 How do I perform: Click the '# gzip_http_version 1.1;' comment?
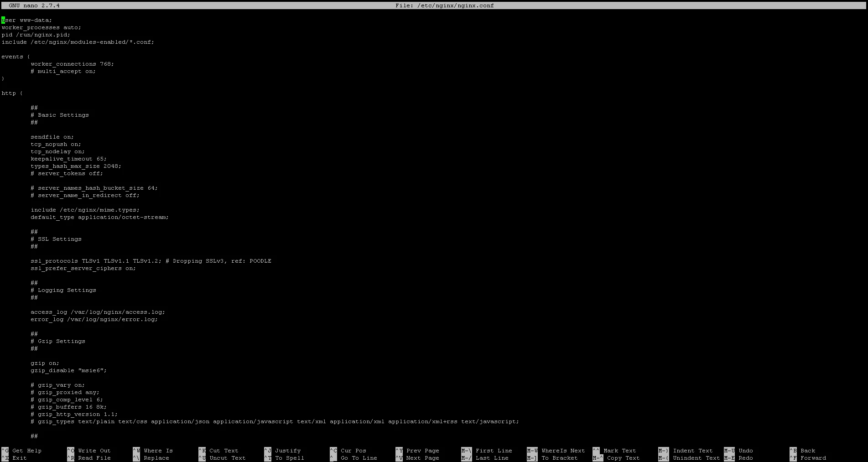[x=74, y=414]
